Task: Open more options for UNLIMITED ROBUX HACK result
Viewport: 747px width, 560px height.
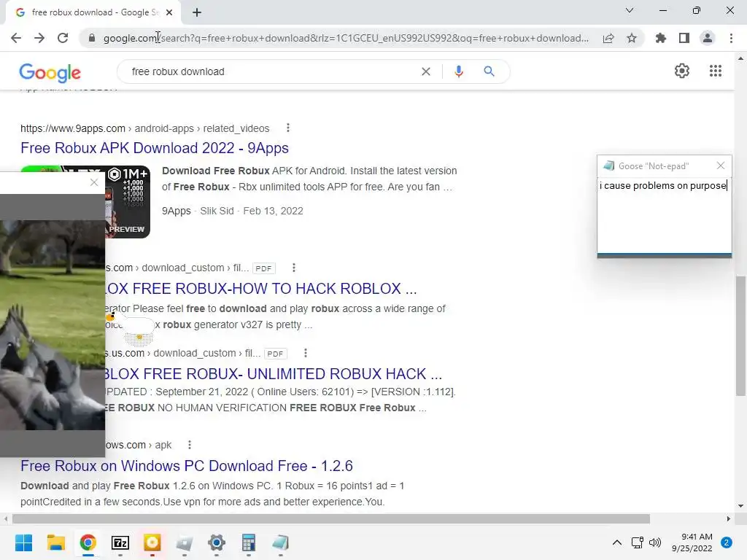Action: pyautogui.click(x=306, y=353)
